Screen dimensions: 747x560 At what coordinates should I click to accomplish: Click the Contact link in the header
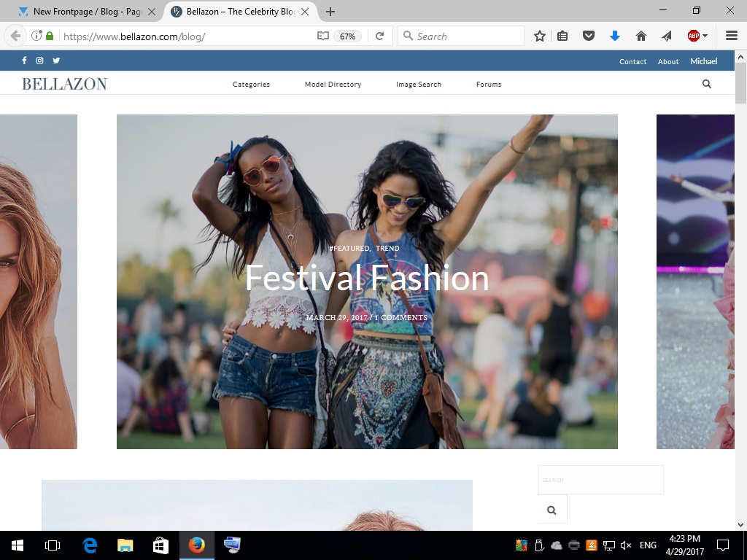[x=632, y=61]
